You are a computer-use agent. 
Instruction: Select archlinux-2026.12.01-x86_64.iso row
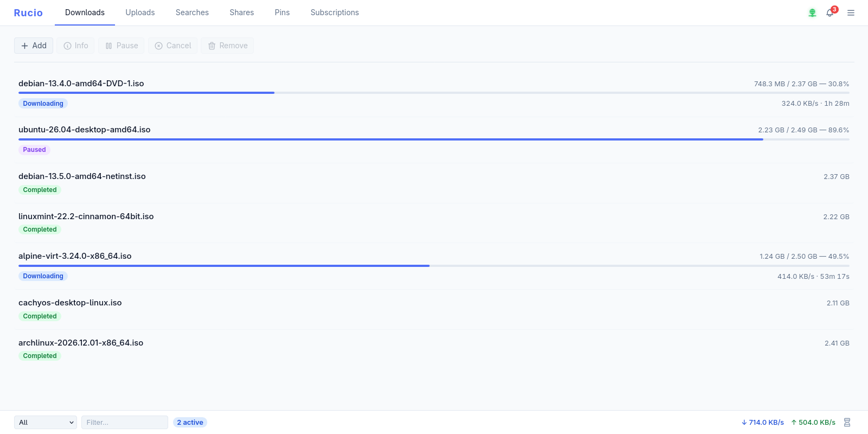(x=434, y=349)
